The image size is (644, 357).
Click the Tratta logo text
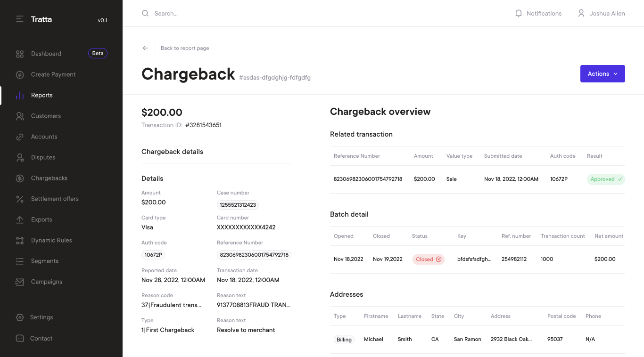click(41, 19)
